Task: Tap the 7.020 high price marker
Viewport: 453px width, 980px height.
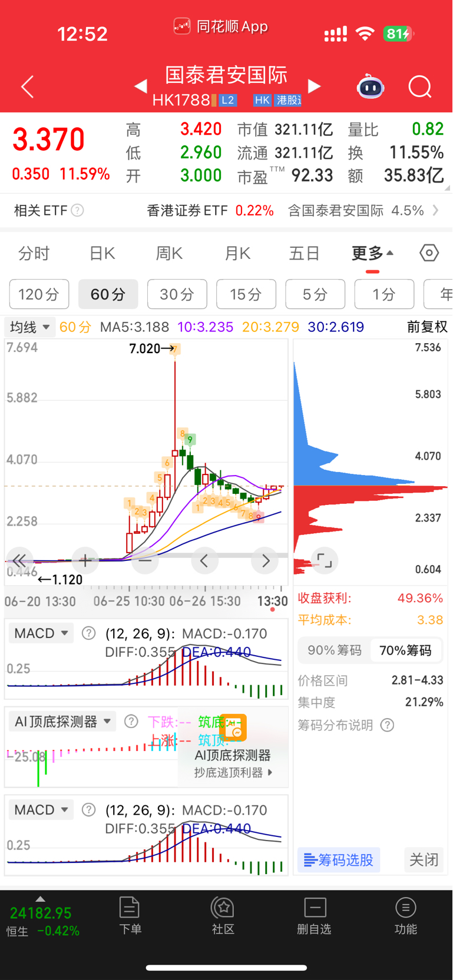Action: (x=152, y=348)
